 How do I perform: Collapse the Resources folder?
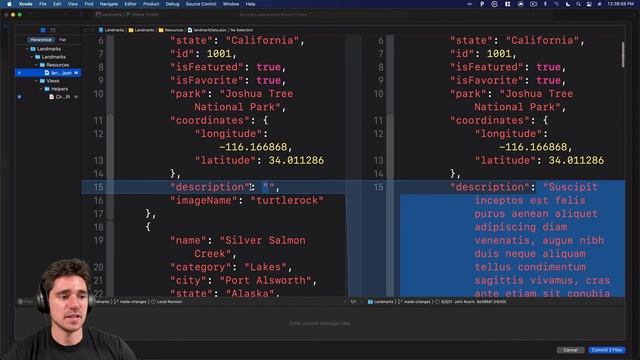click(x=36, y=65)
